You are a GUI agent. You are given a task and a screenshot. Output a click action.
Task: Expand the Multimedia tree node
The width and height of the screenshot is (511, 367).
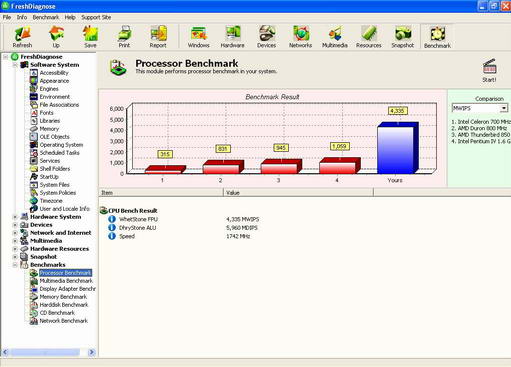pos(15,241)
